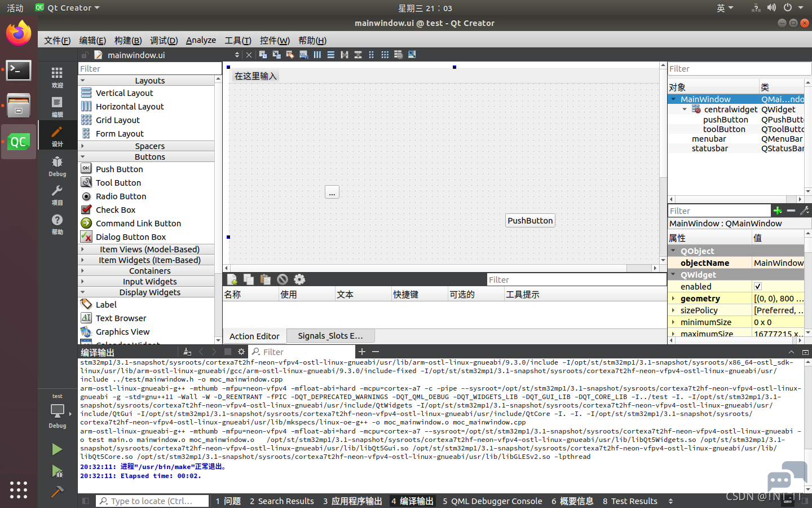
Task: Open the Debug mode in sidebar
Action: pyautogui.click(x=57, y=166)
